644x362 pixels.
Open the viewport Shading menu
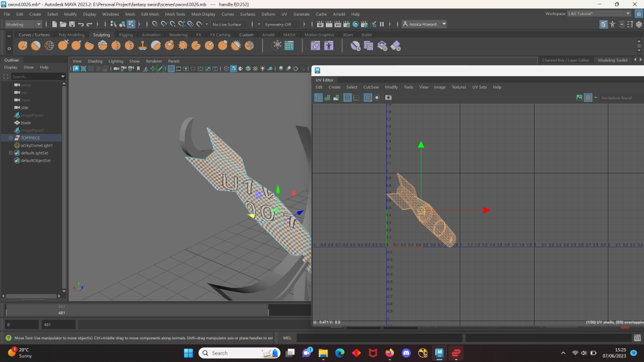[x=95, y=61]
